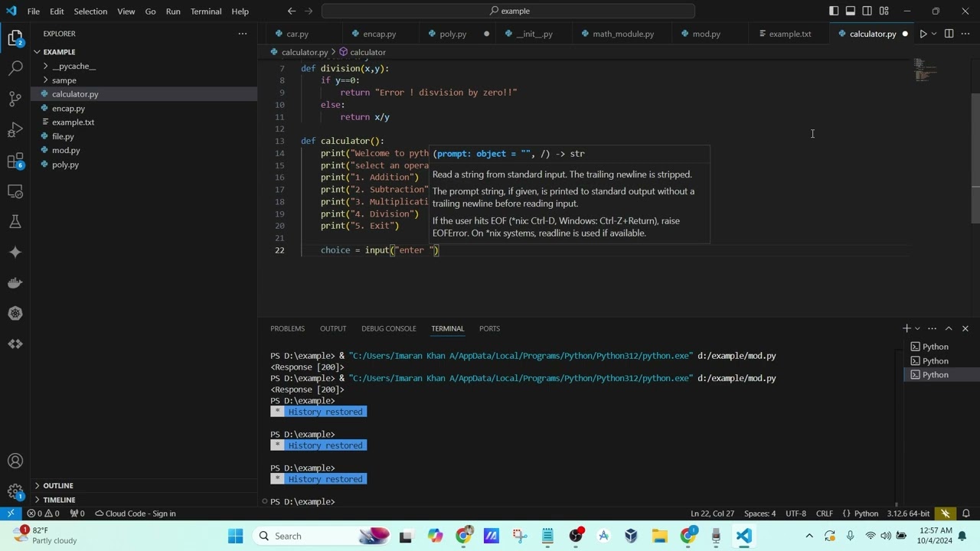Open Run and Debug view
This screenshot has height=551, width=980.
[x=15, y=129]
